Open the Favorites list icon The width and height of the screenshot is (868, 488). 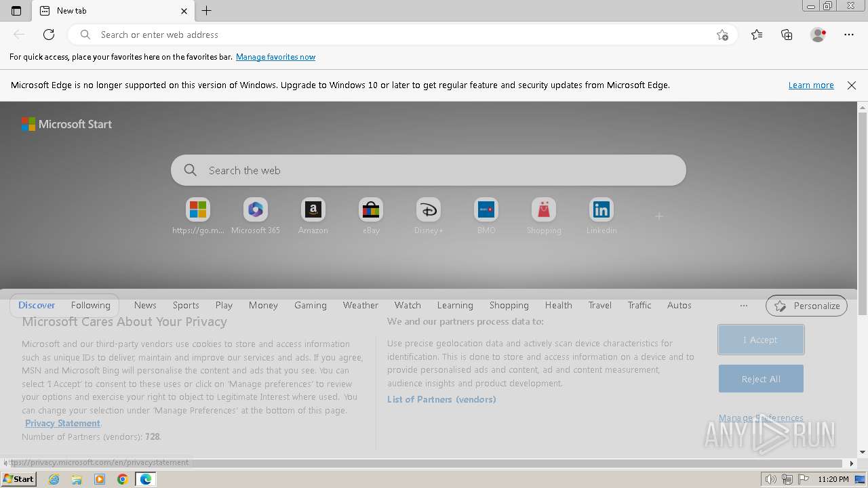tap(757, 35)
